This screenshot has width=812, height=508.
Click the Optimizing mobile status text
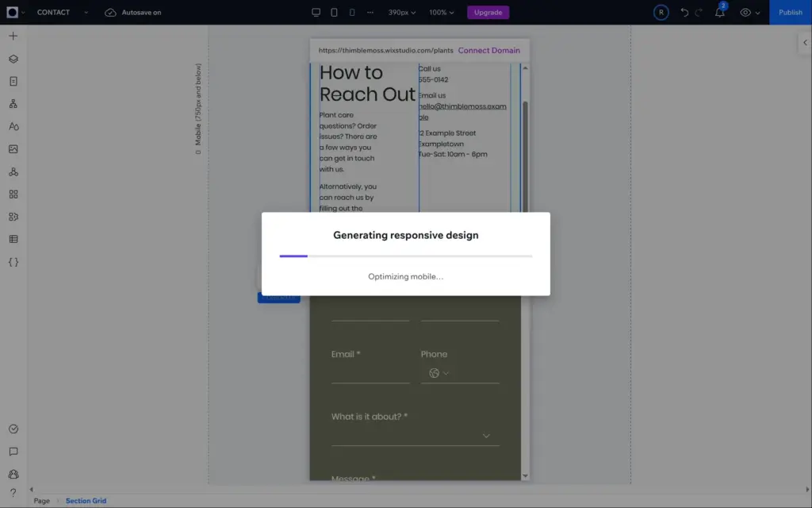coord(406,277)
